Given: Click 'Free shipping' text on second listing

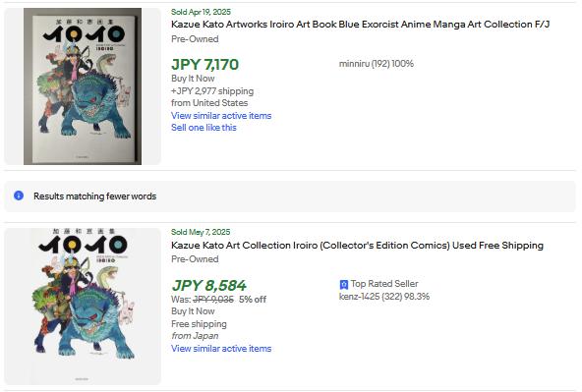Looking at the screenshot, I should (199, 324).
